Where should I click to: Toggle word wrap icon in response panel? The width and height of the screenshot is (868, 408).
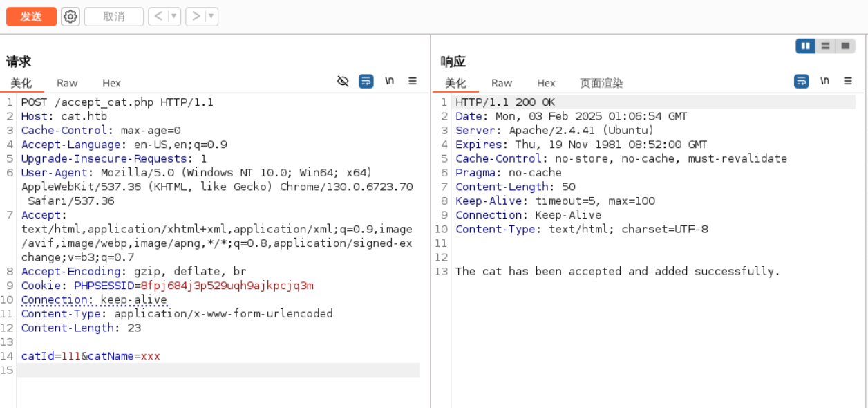click(x=801, y=81)
